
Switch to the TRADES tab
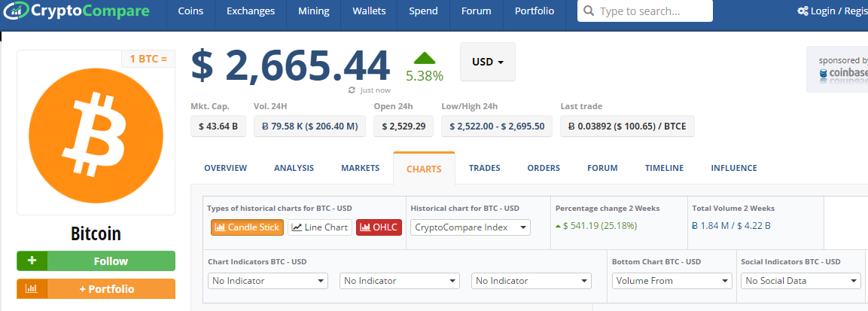(484, 168)
